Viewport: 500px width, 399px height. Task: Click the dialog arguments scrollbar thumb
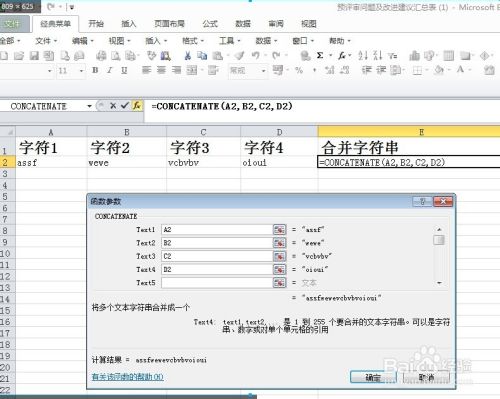(x=439, y=240)
